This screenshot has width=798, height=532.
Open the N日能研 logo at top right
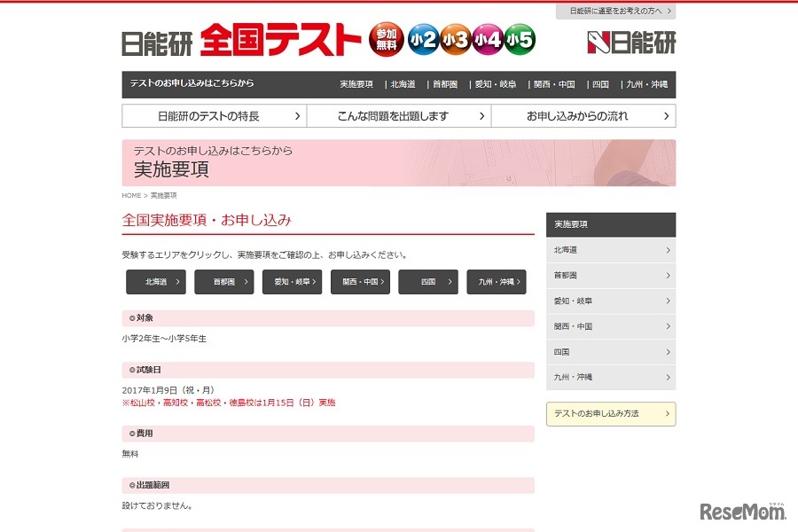tap(631, 43)
